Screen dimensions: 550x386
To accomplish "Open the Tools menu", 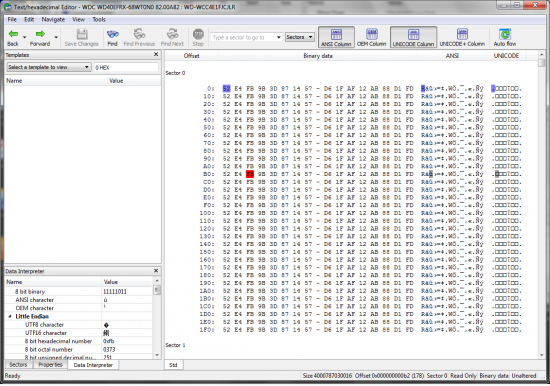I will point(99,20).
